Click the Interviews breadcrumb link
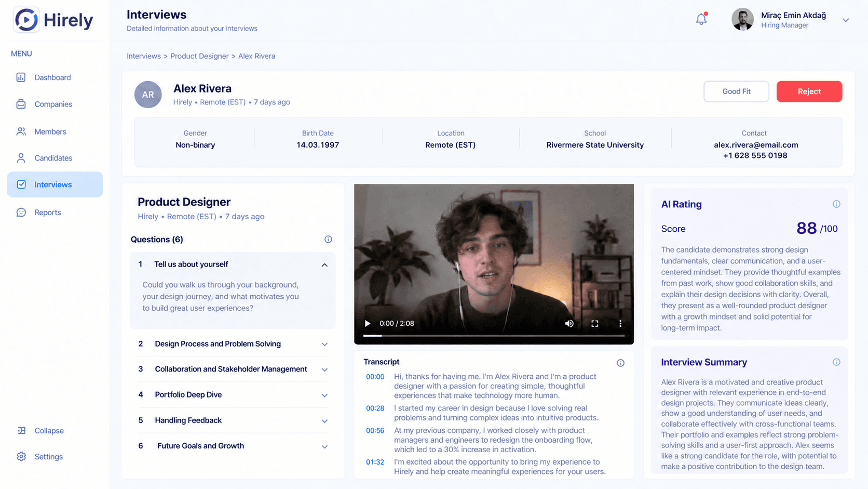The width and height of the screenshot is (868, 489). point(144,56)
